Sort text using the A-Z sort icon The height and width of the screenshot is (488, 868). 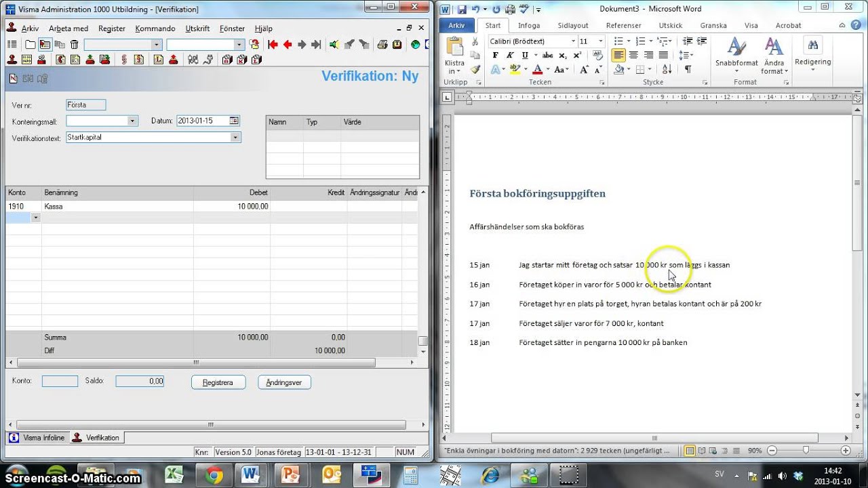[667, 69]
